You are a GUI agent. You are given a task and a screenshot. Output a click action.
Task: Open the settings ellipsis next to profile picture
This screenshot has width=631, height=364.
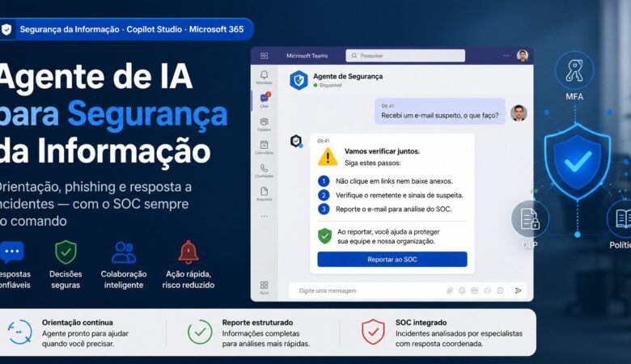(506, 56)
